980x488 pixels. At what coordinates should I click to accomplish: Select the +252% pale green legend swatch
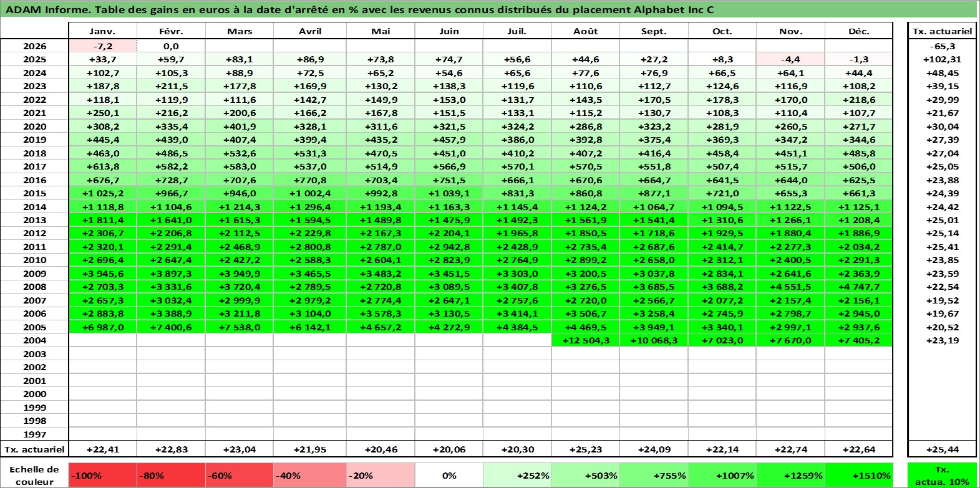click(517, 475)
